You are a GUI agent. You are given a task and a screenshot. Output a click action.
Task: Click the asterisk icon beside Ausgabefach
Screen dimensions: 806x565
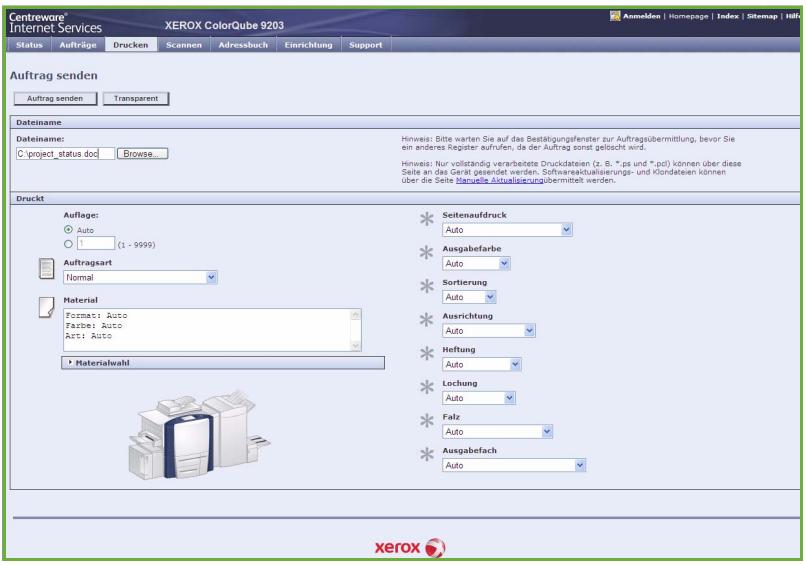[x=427, y=454]
